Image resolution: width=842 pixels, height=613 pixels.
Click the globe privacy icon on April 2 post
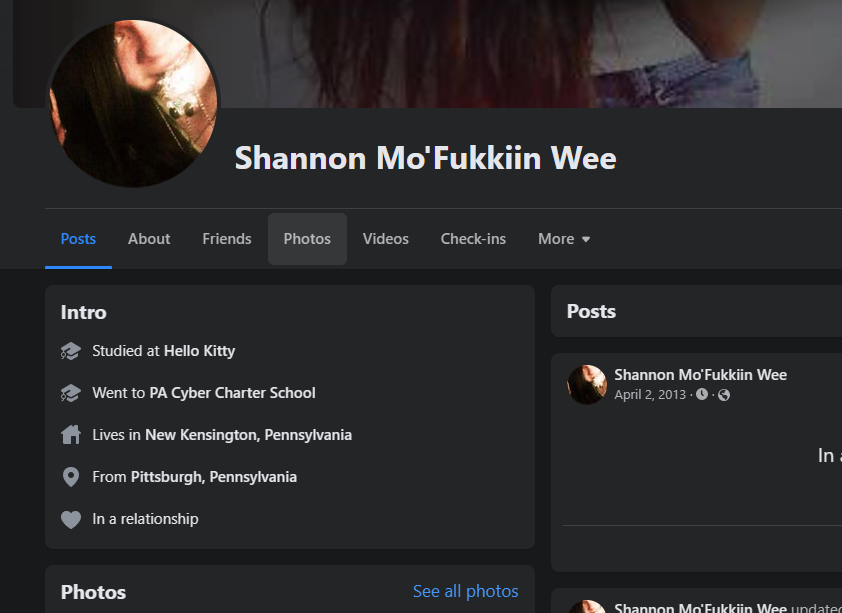click(724, 395)
